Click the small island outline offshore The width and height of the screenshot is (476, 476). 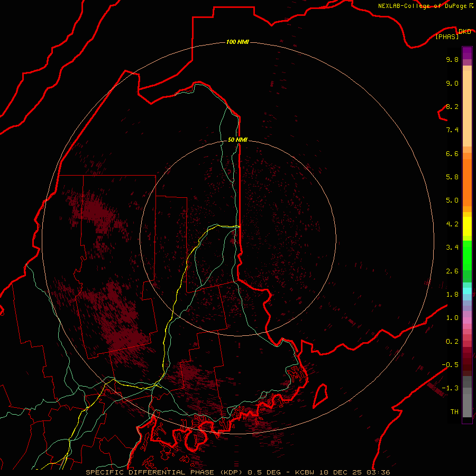[320, 396]
